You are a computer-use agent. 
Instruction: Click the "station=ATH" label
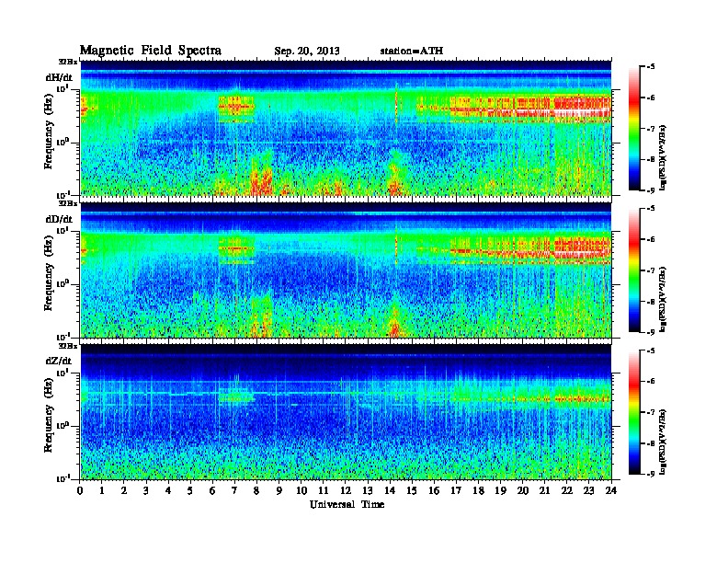point(412,51)
